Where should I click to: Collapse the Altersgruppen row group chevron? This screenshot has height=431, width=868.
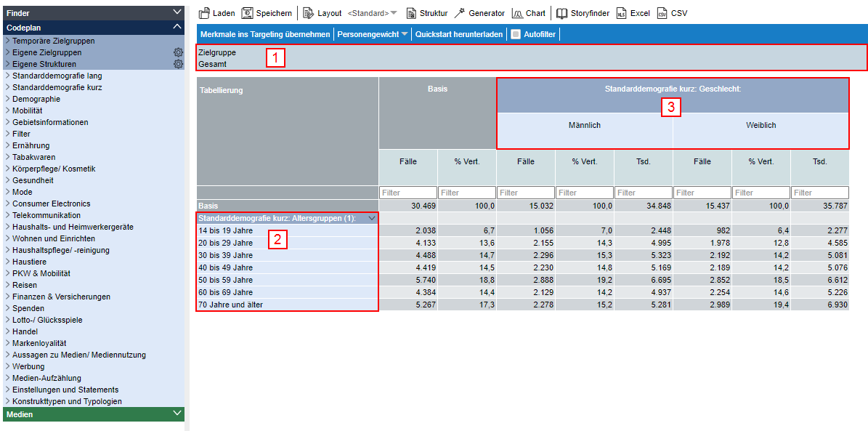coord(372,218)
